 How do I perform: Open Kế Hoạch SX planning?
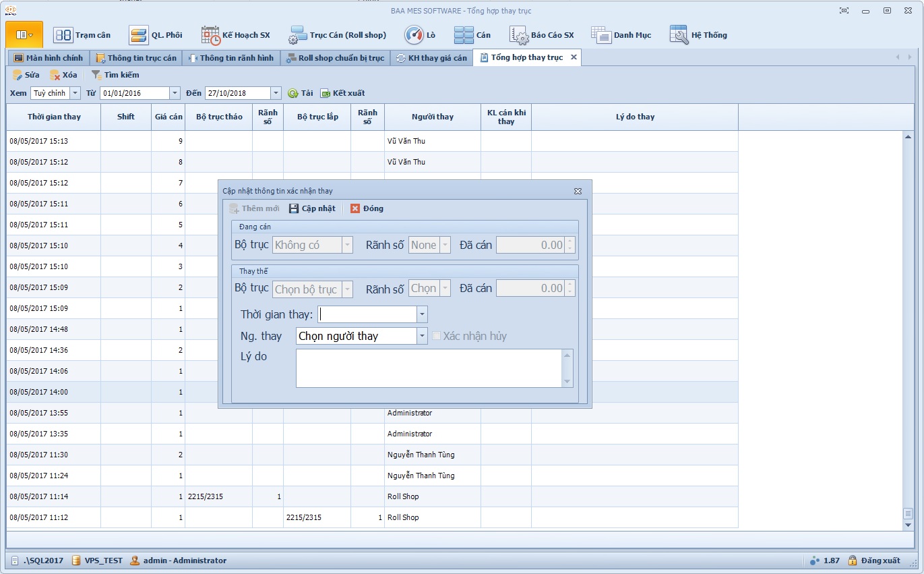(236, 35)
